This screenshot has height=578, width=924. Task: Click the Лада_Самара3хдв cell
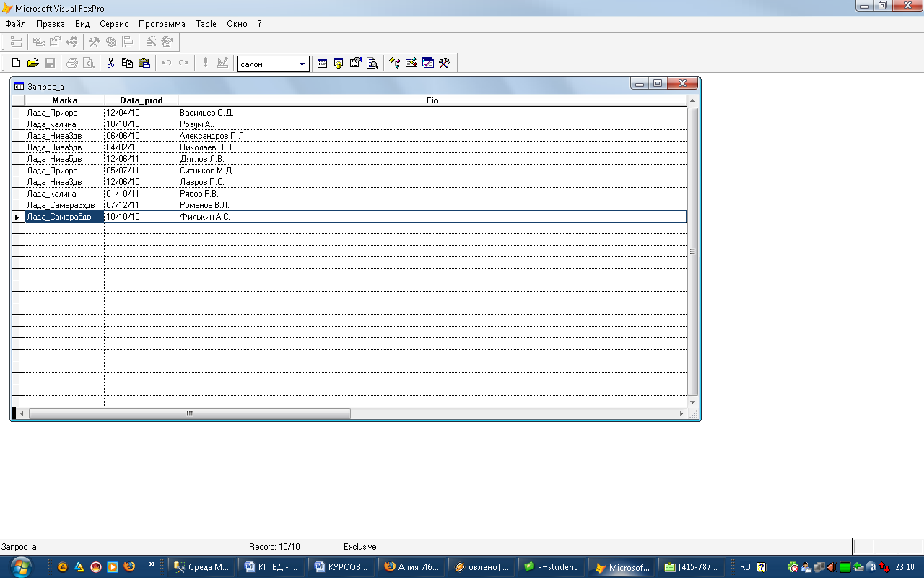coord(64,205)
